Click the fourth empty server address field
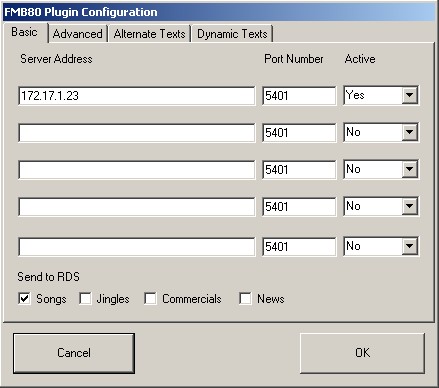Screen dimensions: 439x388 pyautogui.click(x=137, y=207)
